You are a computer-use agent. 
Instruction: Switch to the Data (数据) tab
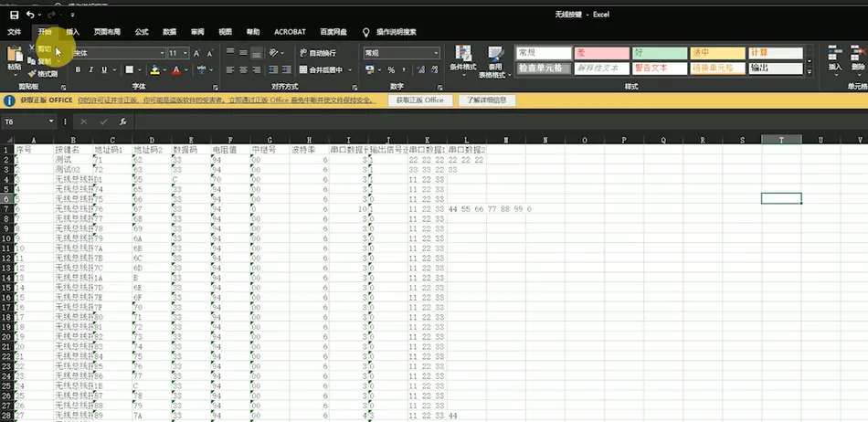pyautogui.click(x=169, y=32)
